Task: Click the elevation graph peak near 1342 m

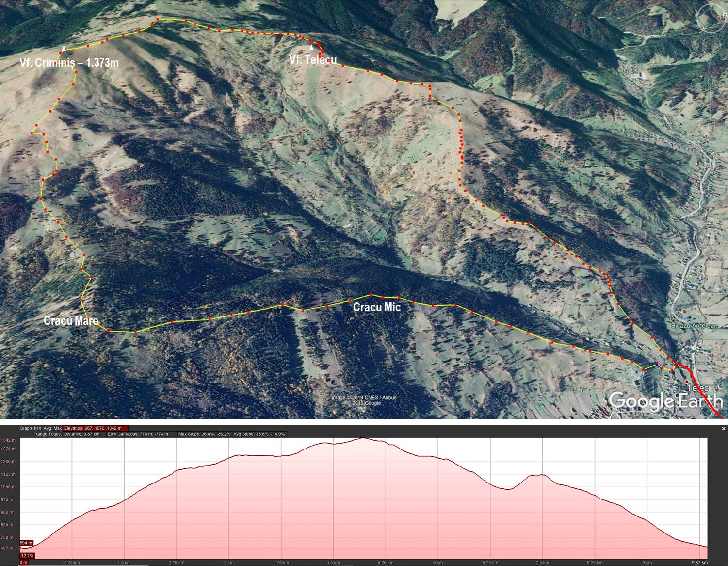Action: pyautogui.click(x=363, y=439)
